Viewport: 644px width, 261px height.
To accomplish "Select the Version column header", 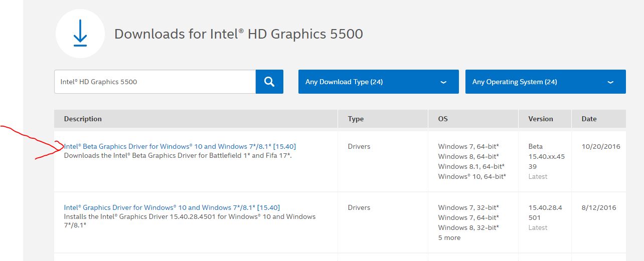I will coord(541,119).
